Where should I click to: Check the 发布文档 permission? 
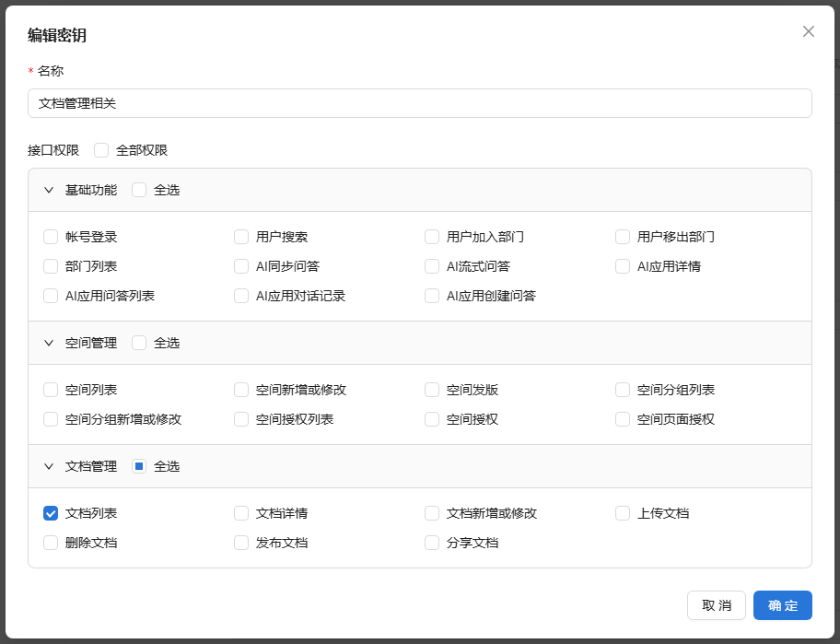[241, 543]
